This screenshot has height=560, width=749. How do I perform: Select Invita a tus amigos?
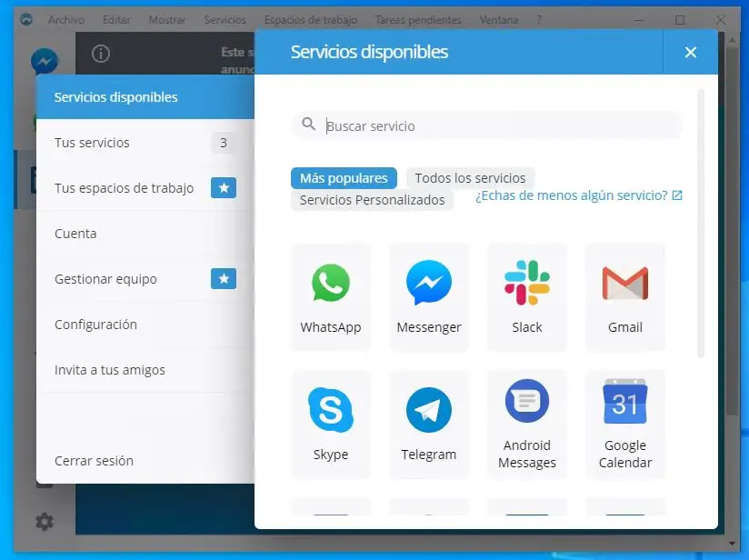point(145,369)
